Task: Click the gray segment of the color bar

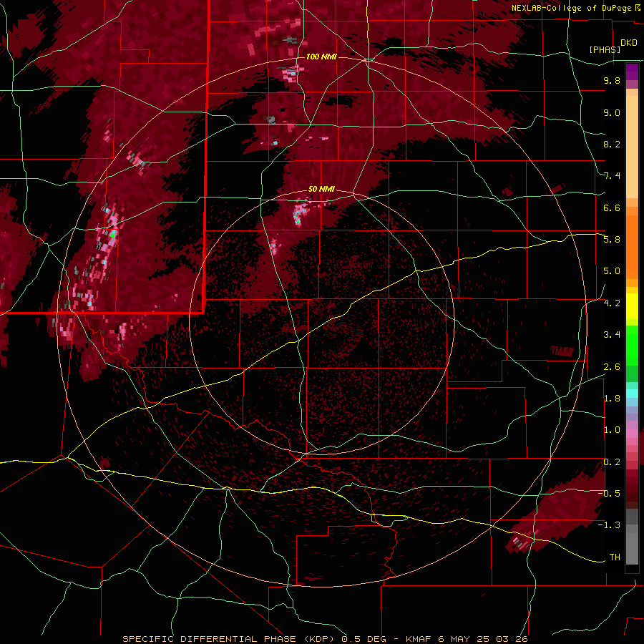Action: [632, 538]
